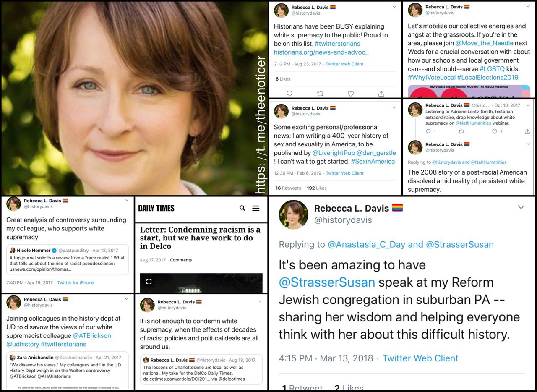Open the Comments link under the Daily Times letter
The image size is (537, 392).
[181, 260]
